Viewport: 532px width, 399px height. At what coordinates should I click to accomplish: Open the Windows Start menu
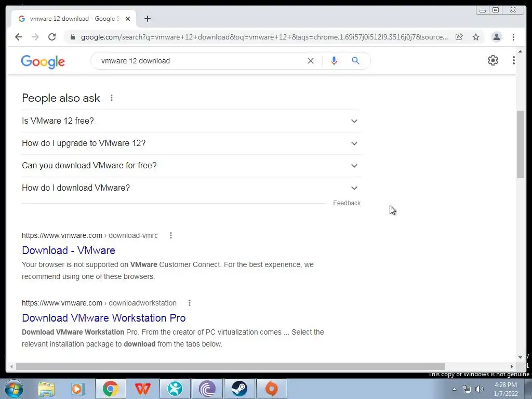[14, 389]
